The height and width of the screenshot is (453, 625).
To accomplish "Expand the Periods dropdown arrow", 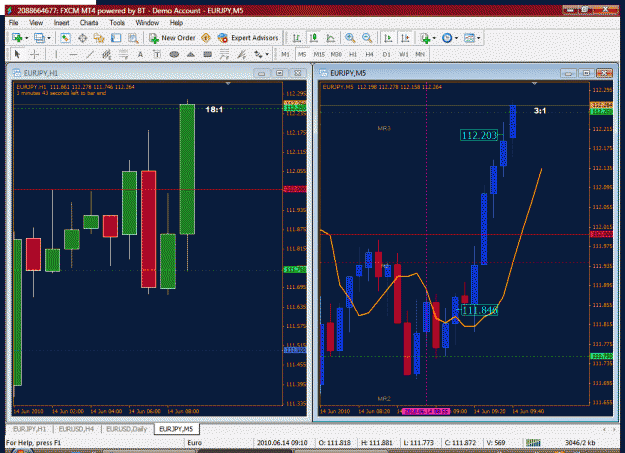I will point(456,38).
